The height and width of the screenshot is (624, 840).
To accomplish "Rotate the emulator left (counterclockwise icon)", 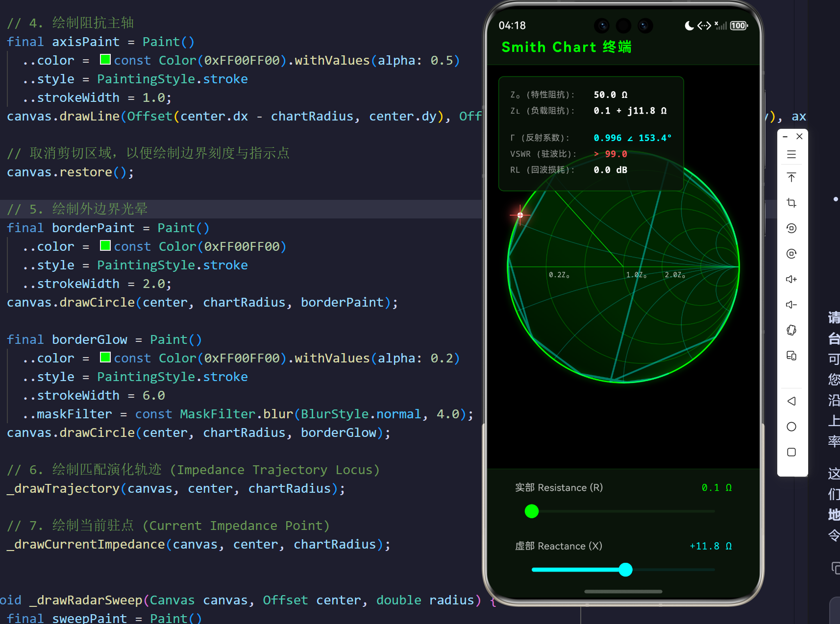I will click(791, 228).
